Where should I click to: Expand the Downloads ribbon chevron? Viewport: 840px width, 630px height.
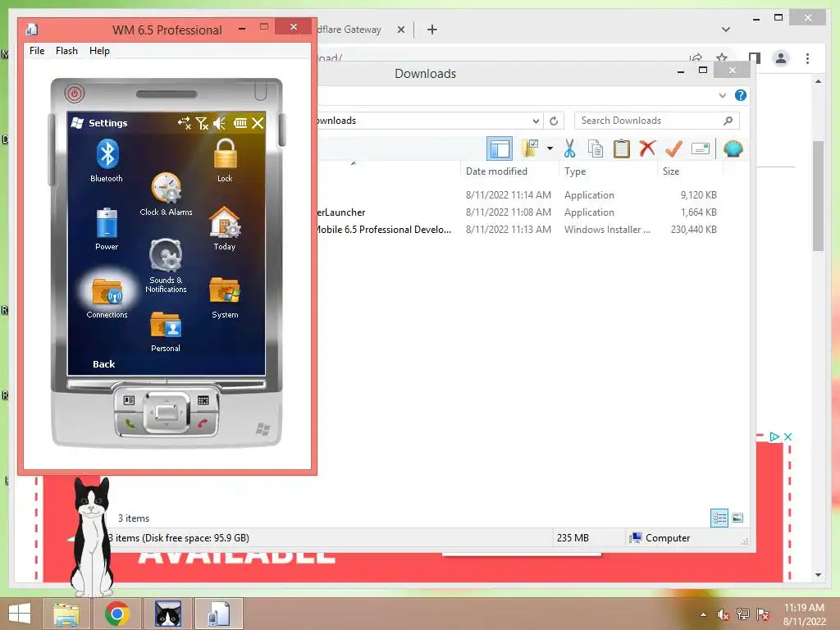[723, 95]
